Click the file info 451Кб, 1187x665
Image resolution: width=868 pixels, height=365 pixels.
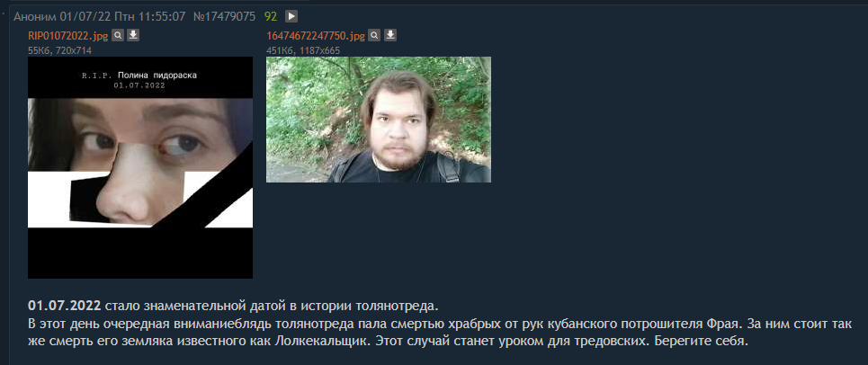click(x=303, y=50)
